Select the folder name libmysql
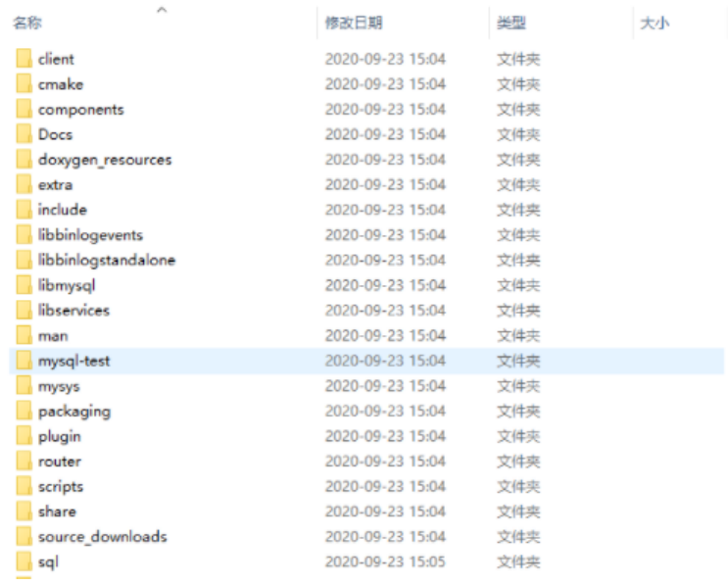Image resolution: width=728 pixels, height=586 pixels. [x=67, y=285]
